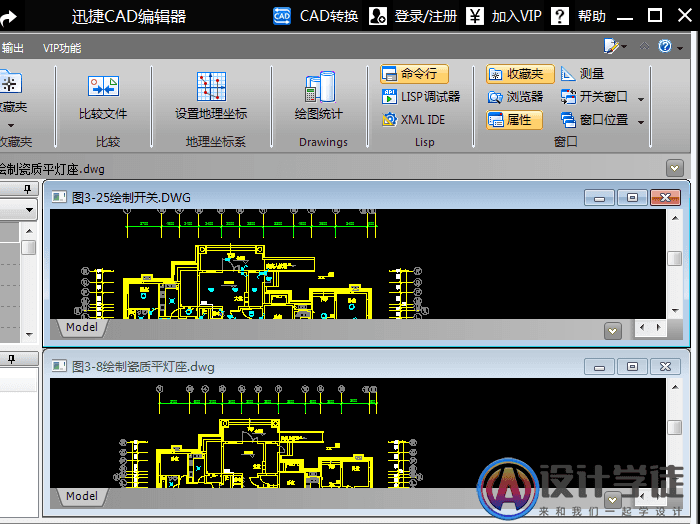Minimize the 图3-25绘制开关.DWG window
The height and width of the screenshot is (524, 700).
(599, 197)
